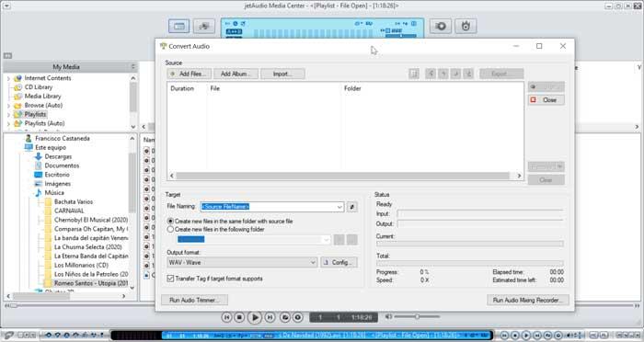Click the Import button
The width and height of the screenshot is (644, 342).
[x=282, y=74]
